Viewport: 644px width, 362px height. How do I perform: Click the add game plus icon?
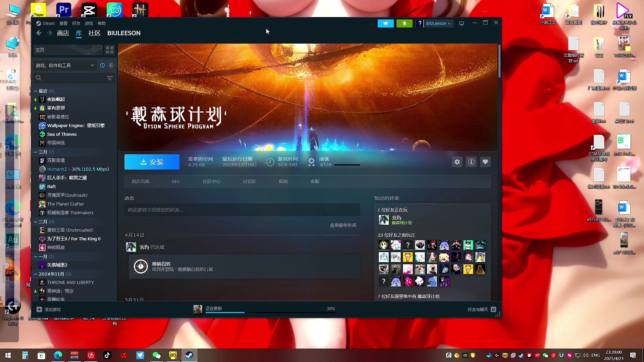coord(39,309)
